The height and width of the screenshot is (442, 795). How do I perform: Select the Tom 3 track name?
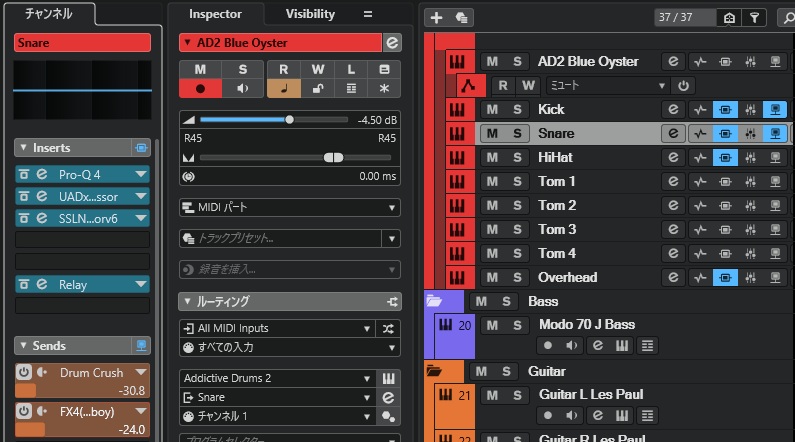[557, 230]
